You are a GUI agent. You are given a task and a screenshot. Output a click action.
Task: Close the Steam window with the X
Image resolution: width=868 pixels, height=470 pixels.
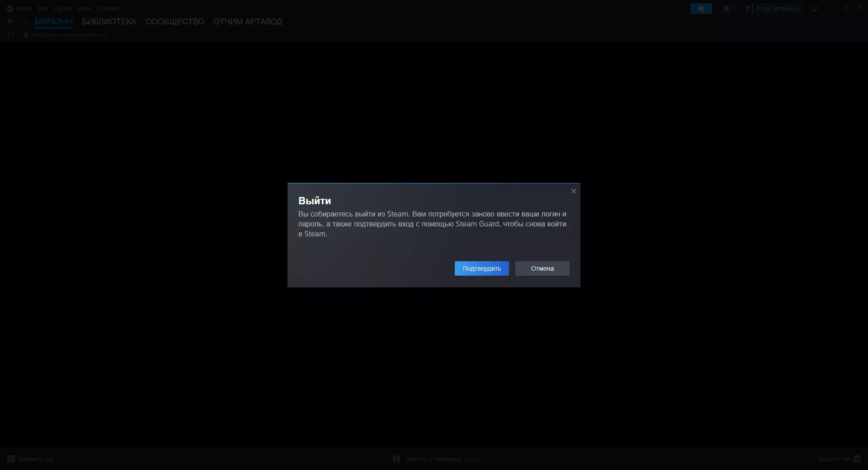coord(861,8)
